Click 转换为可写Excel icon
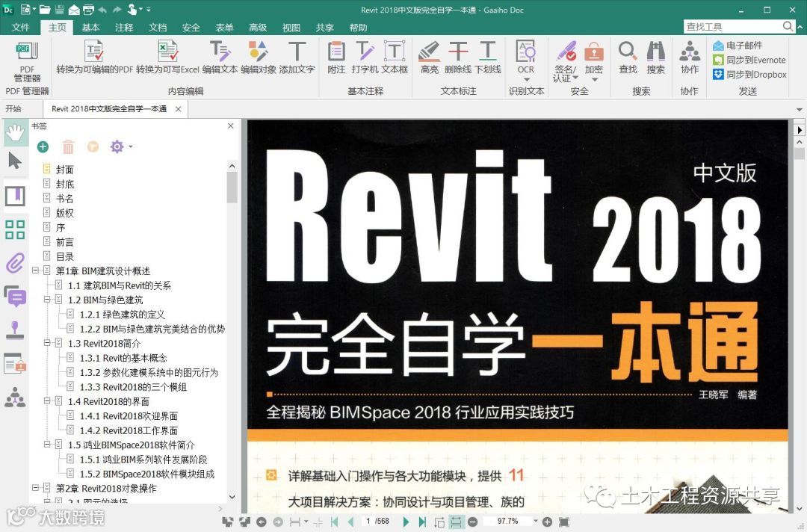This screenshot has width=807, height=532. [167, 58]
